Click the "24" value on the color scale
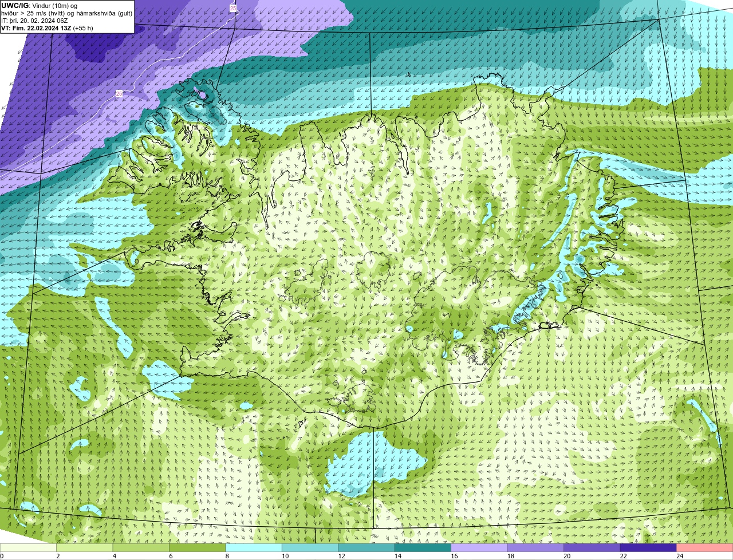This screenshot has width=733, height=560. (x=680, y=556)
